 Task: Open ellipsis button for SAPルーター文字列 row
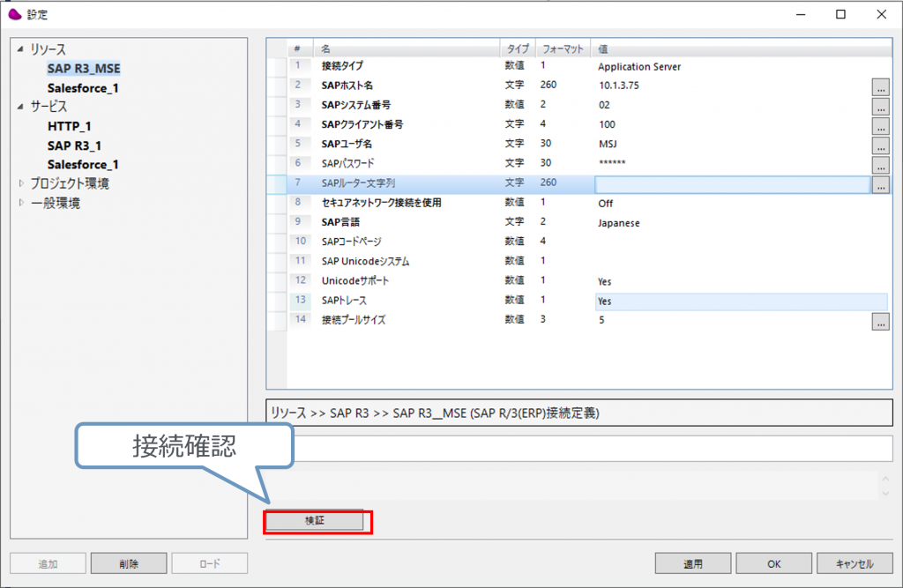coord(880,184)
